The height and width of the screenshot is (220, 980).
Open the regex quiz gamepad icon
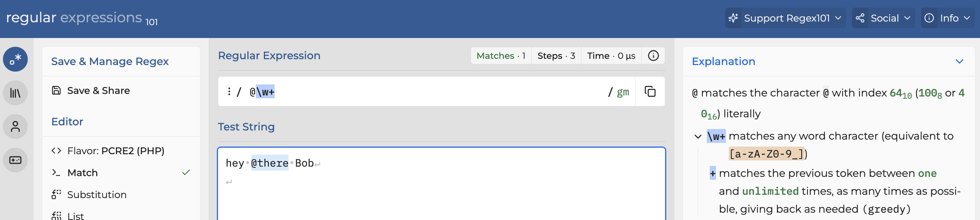(15, 160)
